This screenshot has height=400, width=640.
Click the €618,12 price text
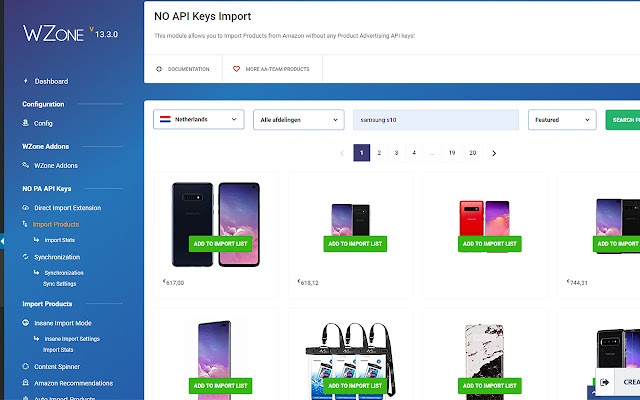308,282
